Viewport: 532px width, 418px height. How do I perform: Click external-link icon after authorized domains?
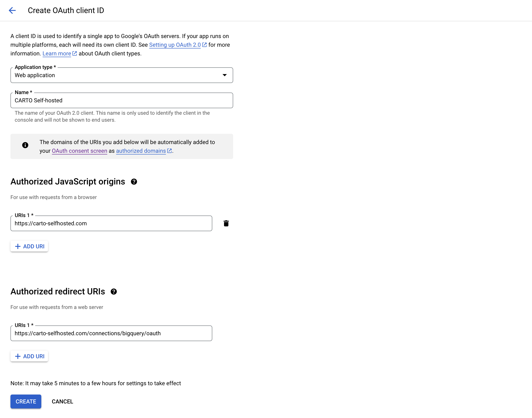[169, 151]
